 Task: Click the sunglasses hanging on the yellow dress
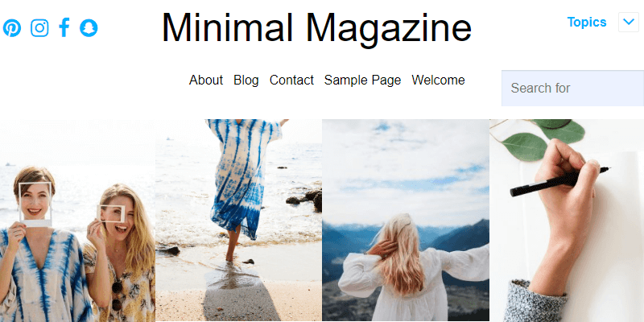(117, 295)
